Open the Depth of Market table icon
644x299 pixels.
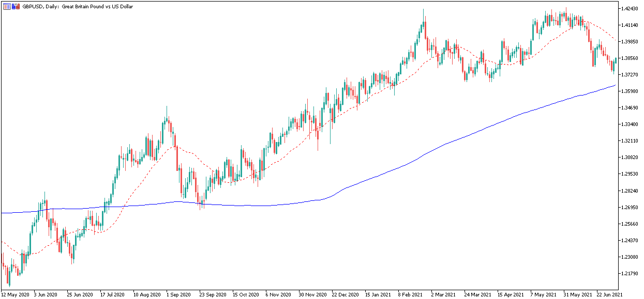pos(7,7)
